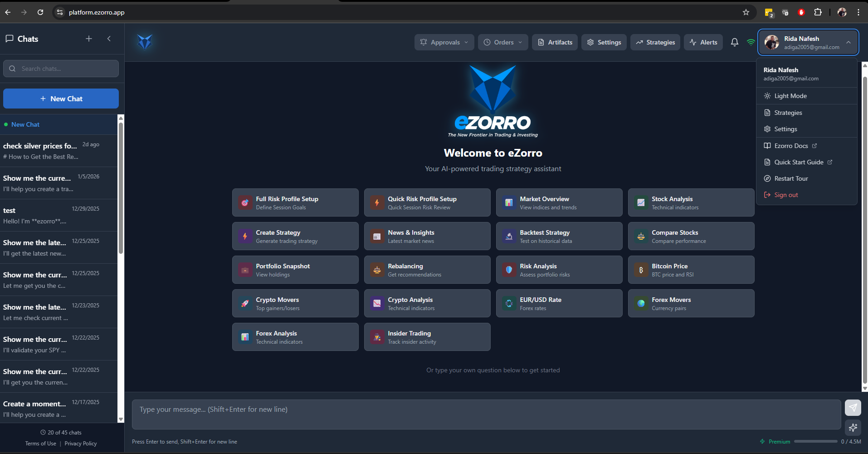Click the Premium usage progress bar
The image size is (868, 454).
coord(815,441)
